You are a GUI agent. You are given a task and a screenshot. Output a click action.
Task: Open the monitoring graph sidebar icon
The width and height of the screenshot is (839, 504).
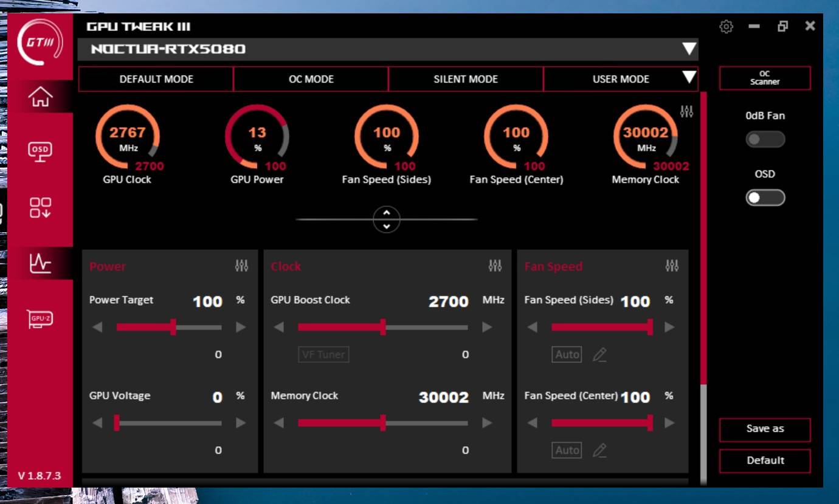(x=40, y=263)
